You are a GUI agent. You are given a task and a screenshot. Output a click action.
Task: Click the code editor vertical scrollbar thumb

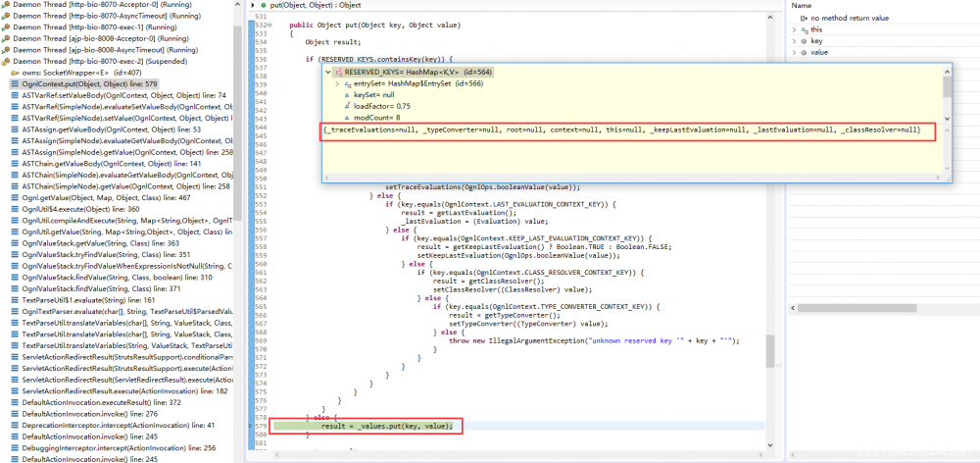click(x=770, y=351)
